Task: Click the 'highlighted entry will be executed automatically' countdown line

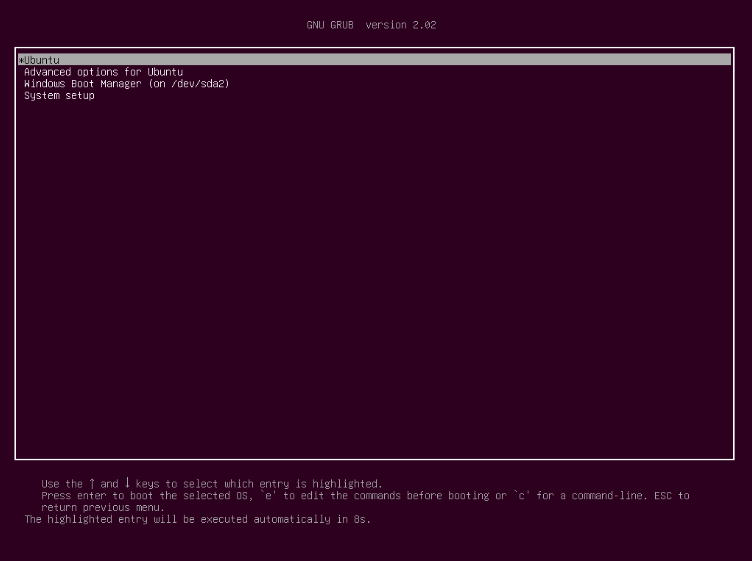Action: click(198, 519)
